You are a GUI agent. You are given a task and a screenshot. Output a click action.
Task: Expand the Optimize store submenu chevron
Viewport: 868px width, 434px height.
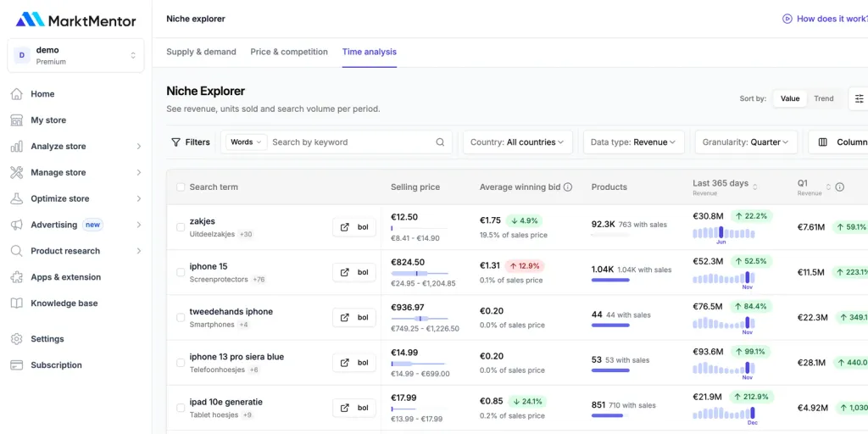tap(138, 198)
